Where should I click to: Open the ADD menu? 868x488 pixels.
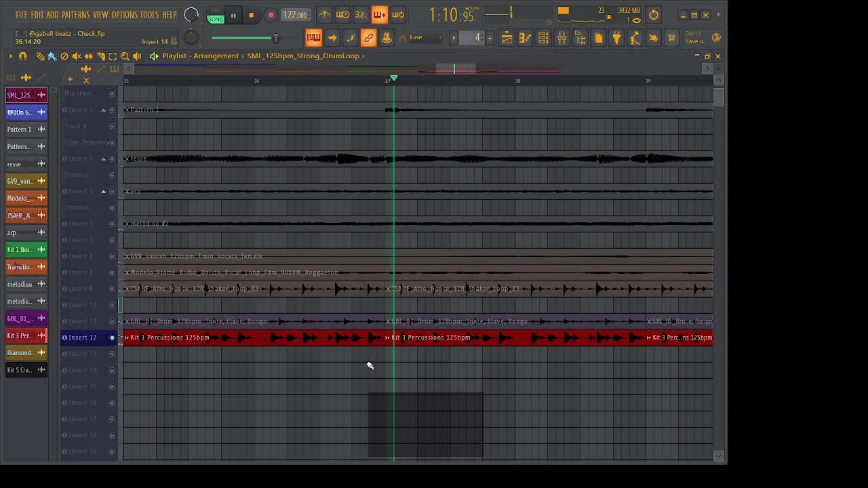tap(52, 15)
